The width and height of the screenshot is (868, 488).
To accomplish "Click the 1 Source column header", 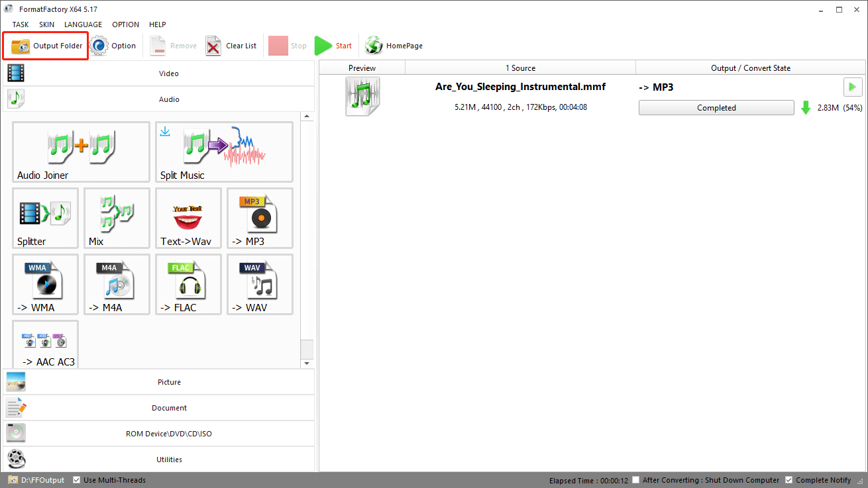I will pyautogui.click(x=520, y=68).
